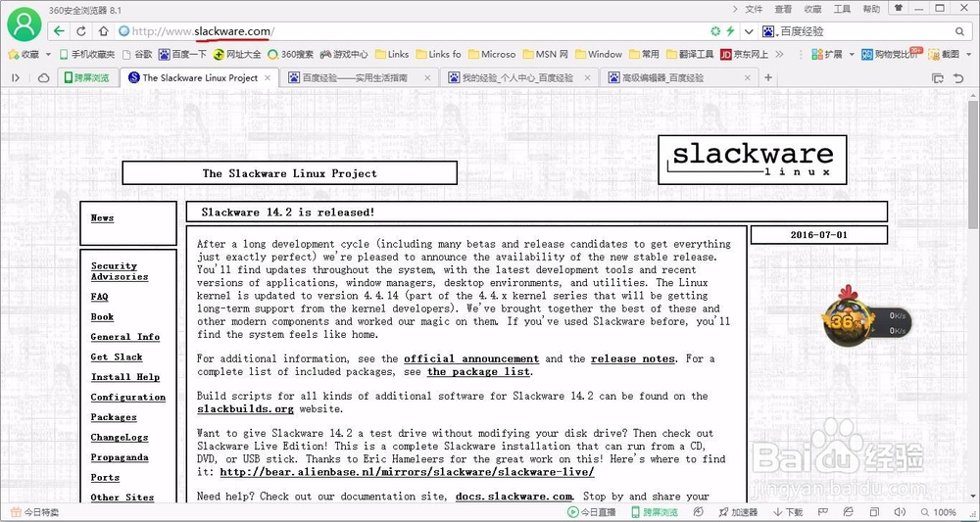Click the green spinning icon in address bar
The image size is (980, 522).
coord(715,31)
